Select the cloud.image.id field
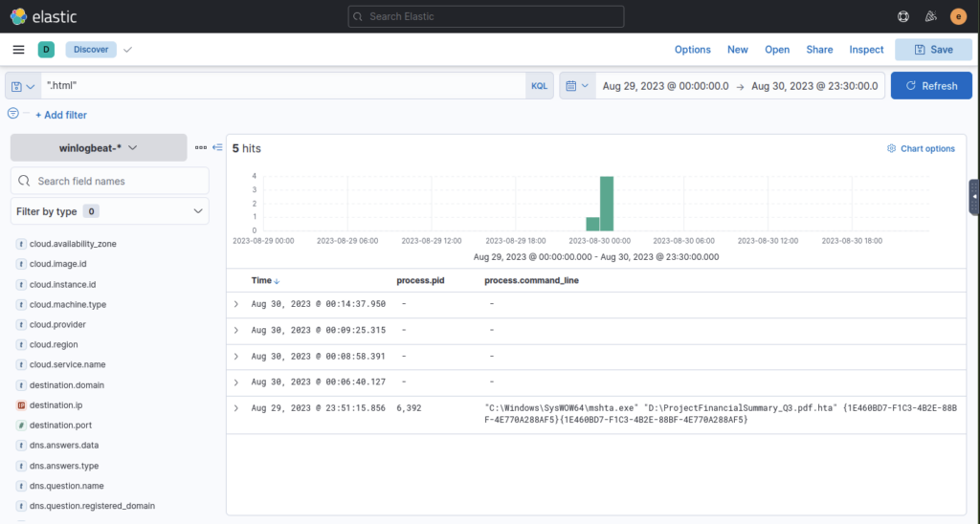 click(57, 264)
